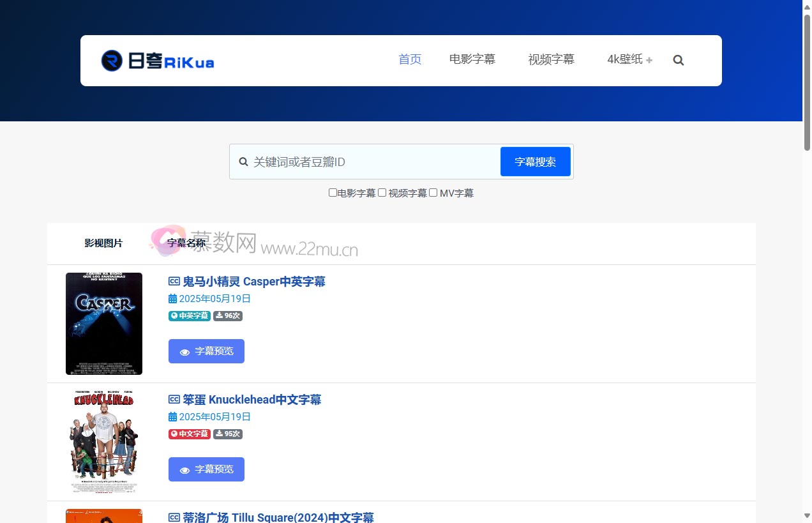Open the search magnifier in the navbar

coord(678,60)
